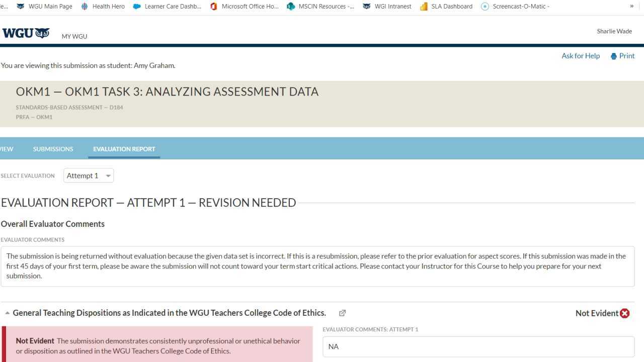
Task: Go to MY WGU
Action: (74, 36)
